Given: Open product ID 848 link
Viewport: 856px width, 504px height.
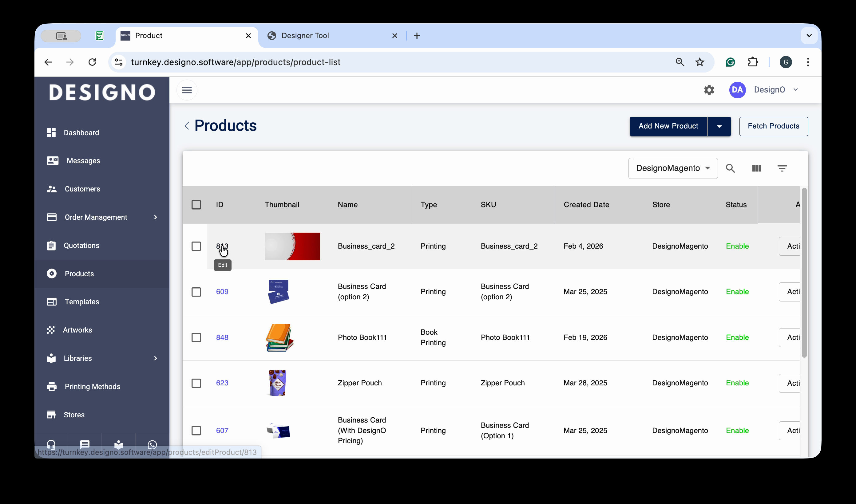Looking at the screenshot, I should (222, 337).
